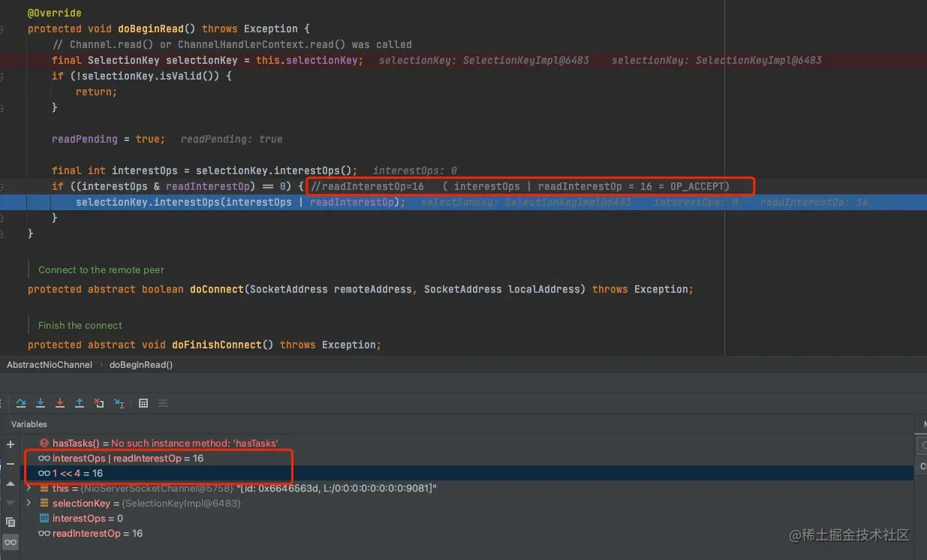Click the primitive icon beside 'interestOps = 0'
927x560 pixels.
tap(44, 518)
